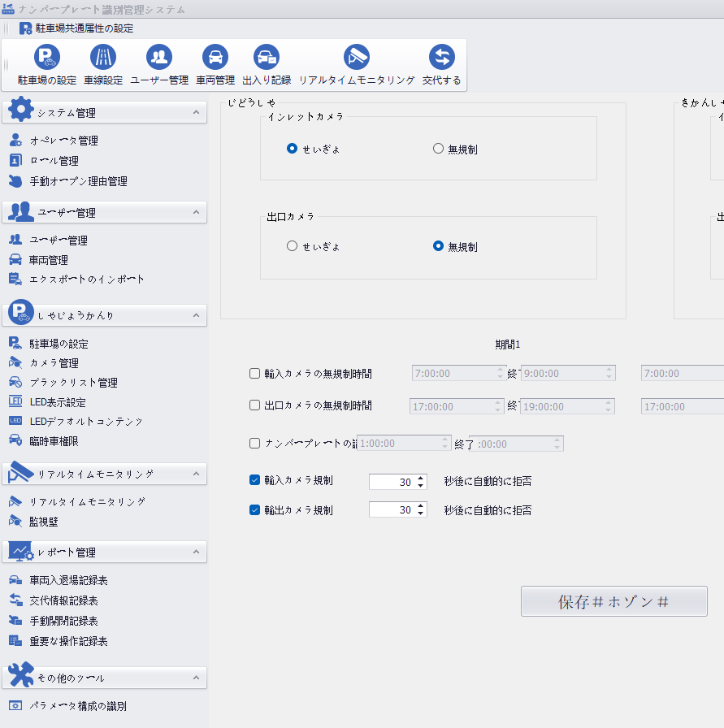Screen dimensions: 724x728
Task: Open ユーザー管理 toolbar icon
Action: point(159,58)
